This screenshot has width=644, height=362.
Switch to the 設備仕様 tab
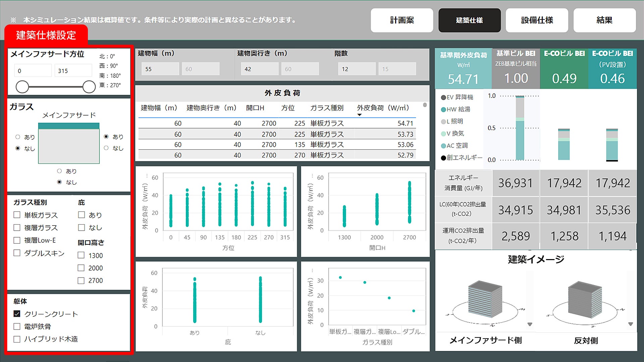[537, 20]
